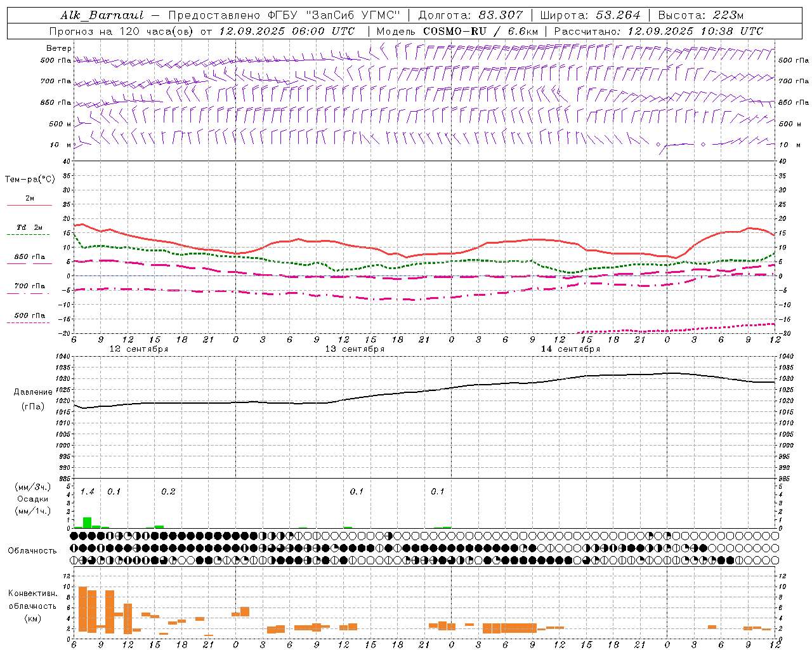
Task: Click the 12 сентября date label
Action: click(x=139, y=349)
